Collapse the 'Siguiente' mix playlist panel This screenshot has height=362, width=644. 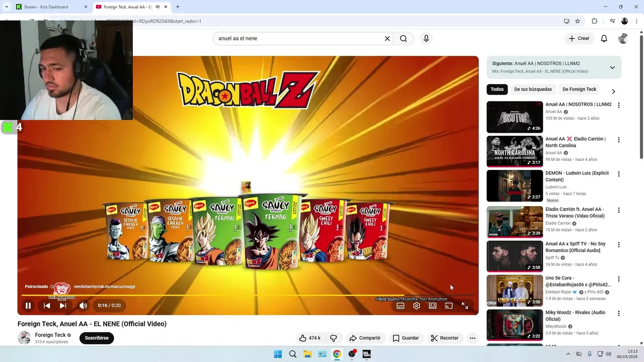tap(612, 67)
